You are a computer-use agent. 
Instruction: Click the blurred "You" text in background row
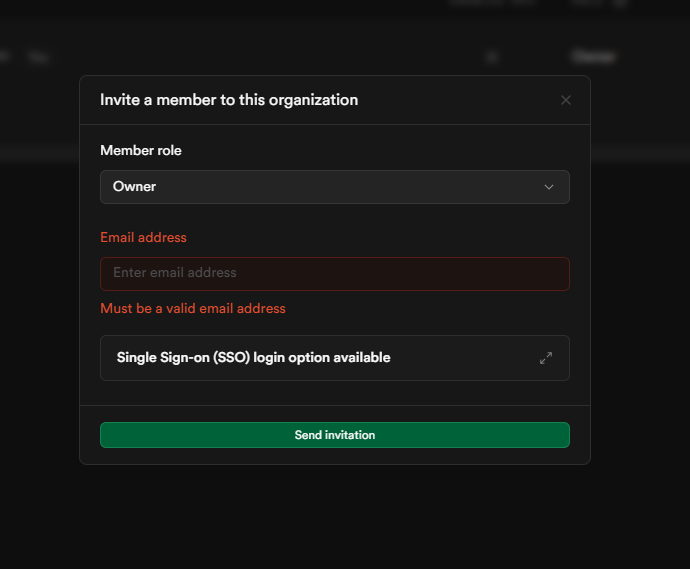point(38,58)
